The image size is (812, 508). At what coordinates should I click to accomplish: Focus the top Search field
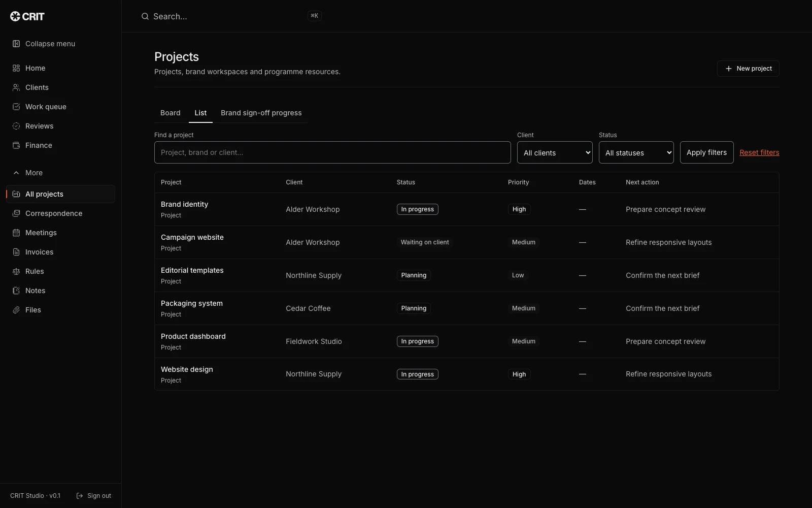click(231, 16)
